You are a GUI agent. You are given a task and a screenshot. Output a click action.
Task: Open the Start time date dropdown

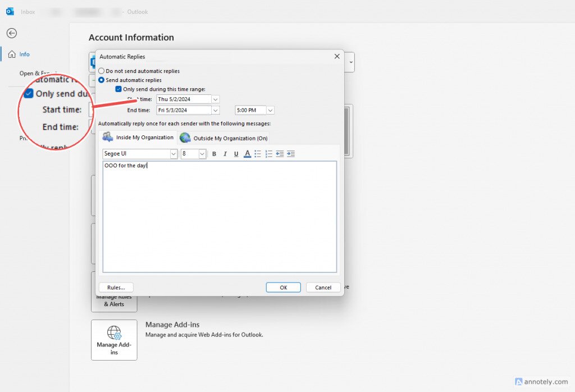(216, 98)
